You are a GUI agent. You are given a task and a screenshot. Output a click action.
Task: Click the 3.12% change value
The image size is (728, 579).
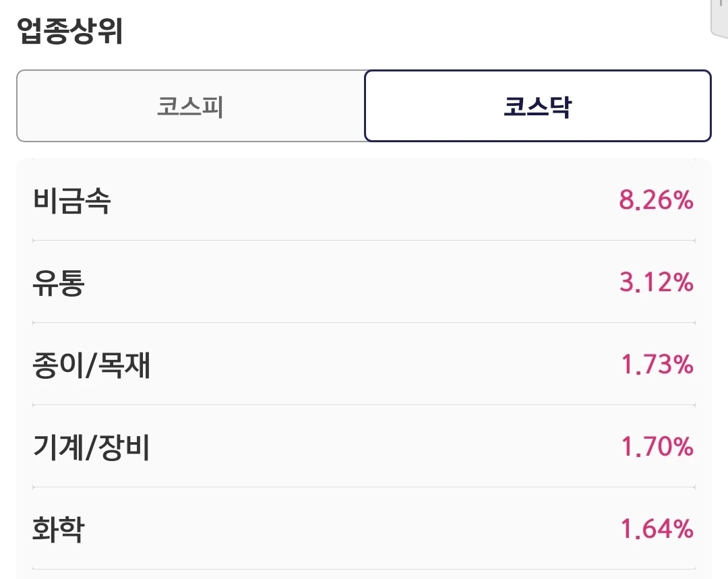pyautogui.click(x=657, y=282)
